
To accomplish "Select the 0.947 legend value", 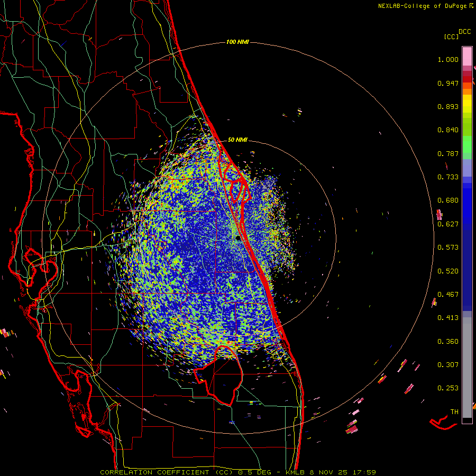I will 448,83.
